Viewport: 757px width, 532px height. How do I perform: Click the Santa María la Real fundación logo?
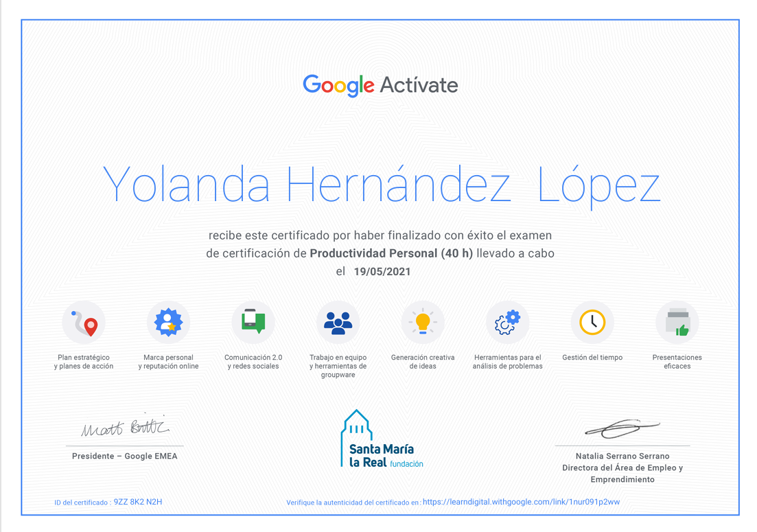[382, 439]
